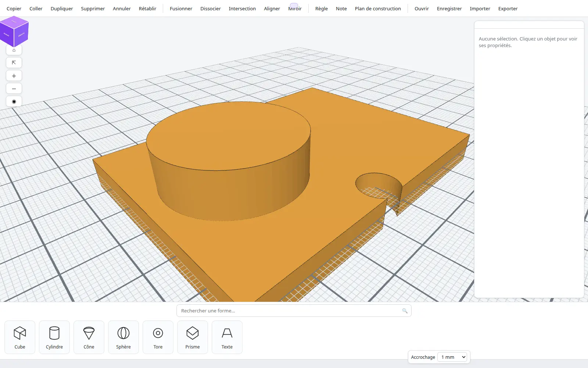The height and width of the screenshot is (368, 588).
Task: Click Miroir in the toolbar
Action: click(295, 8)
